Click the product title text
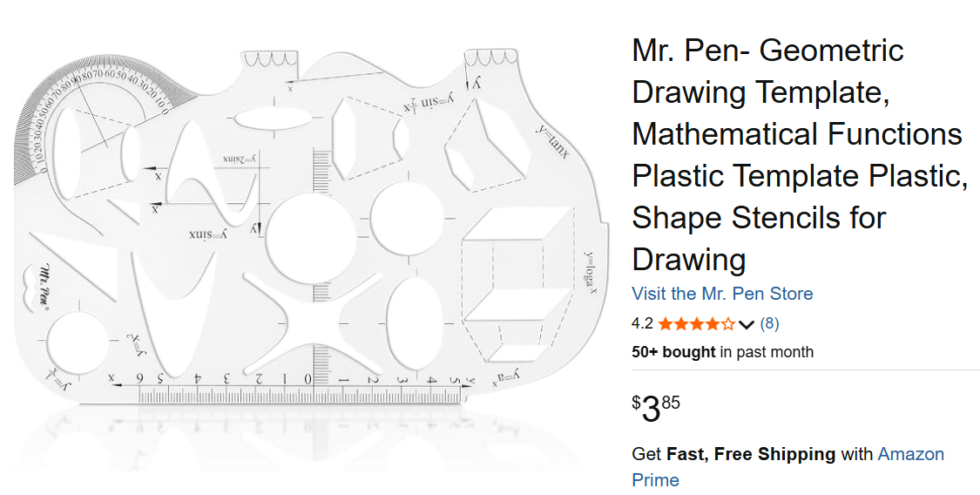Screen dimensions: 980x495 point(797,154)
